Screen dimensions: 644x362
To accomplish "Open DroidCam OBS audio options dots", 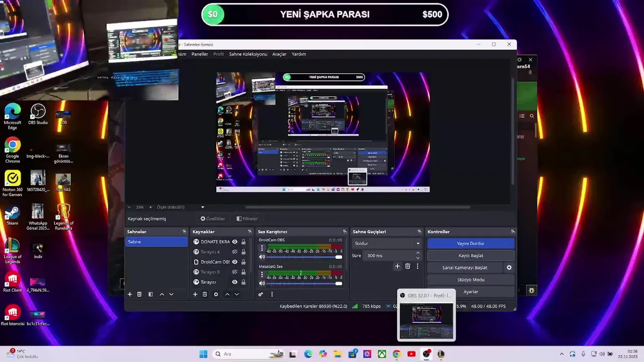I will coord(262,248).
